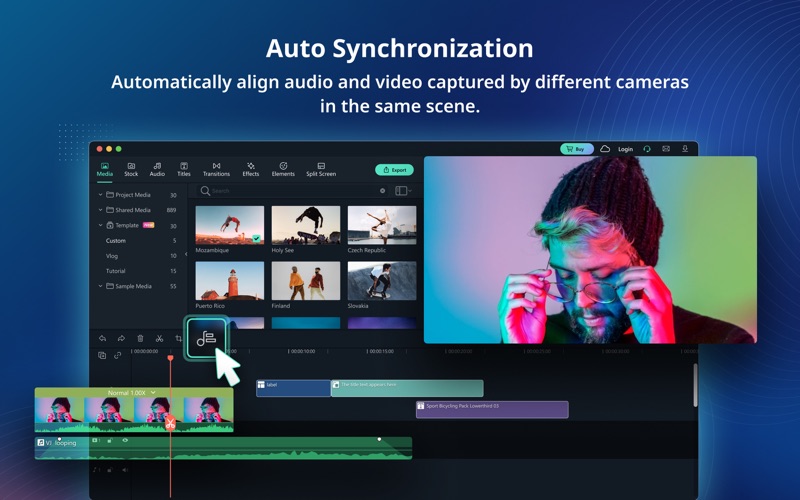Open the cloud storage icon
The width and height of the screenshot is (800, 500).
[x=605, y=149]
